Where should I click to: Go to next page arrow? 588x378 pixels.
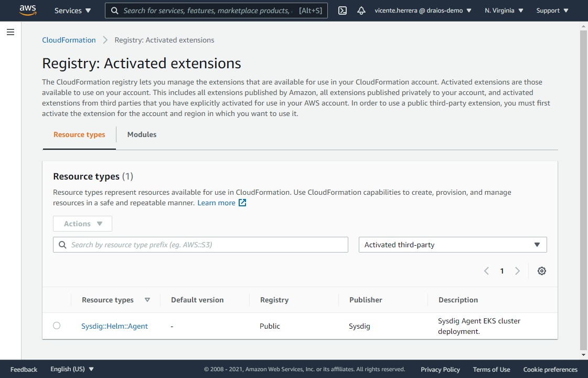point(518,271)
